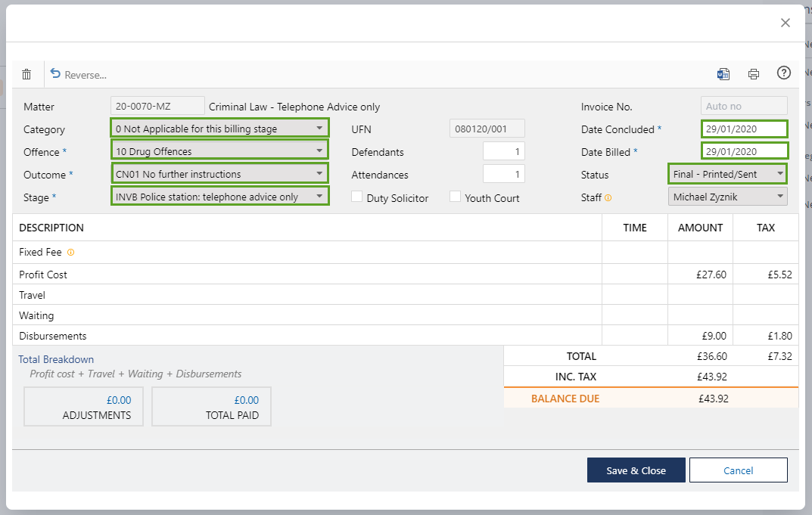
Task: Click info icon beside Fixed Fee
Action: (71, 253)
